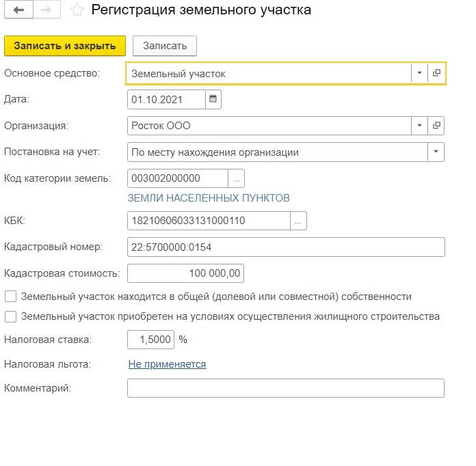Expand the Основное средство dropdown list
476x466 pixels.
(419, 73)
